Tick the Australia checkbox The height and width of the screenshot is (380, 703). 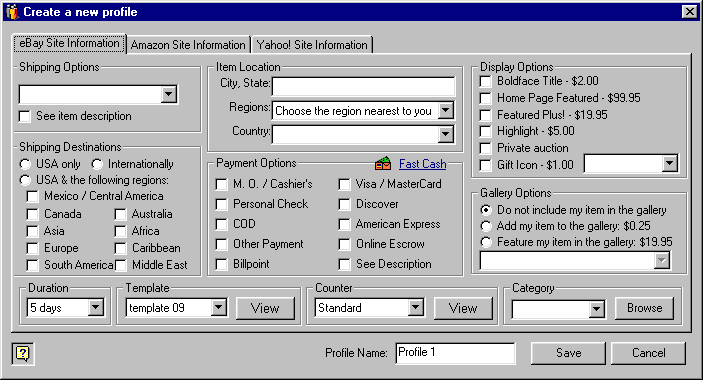[120, 214]
